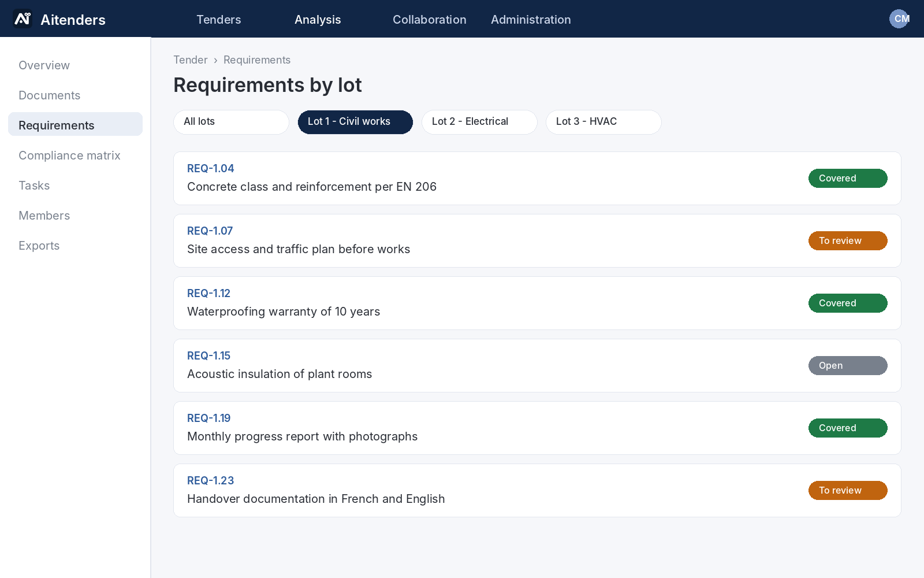
Task: Open the CM user avatar
Action: 899,18
